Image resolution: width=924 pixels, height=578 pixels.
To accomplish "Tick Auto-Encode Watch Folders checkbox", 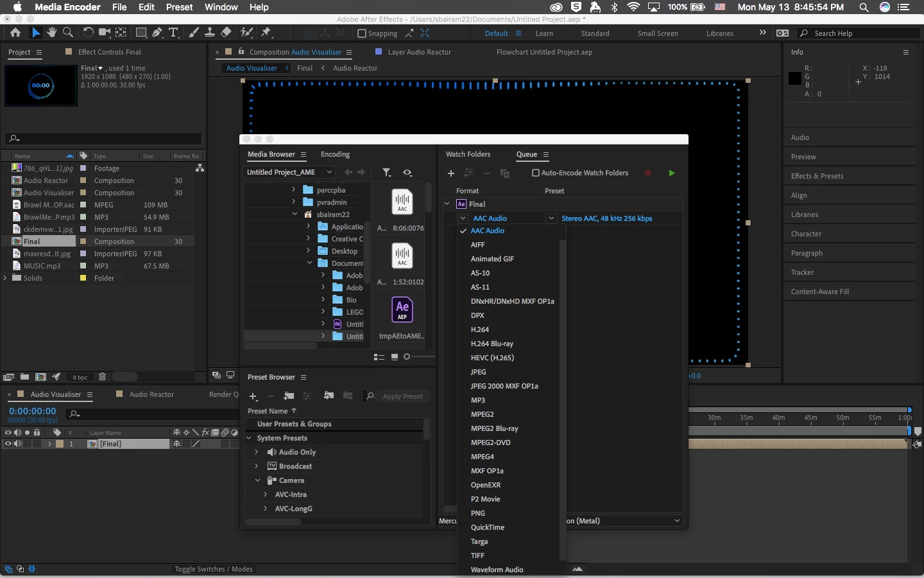I will 536,173.
